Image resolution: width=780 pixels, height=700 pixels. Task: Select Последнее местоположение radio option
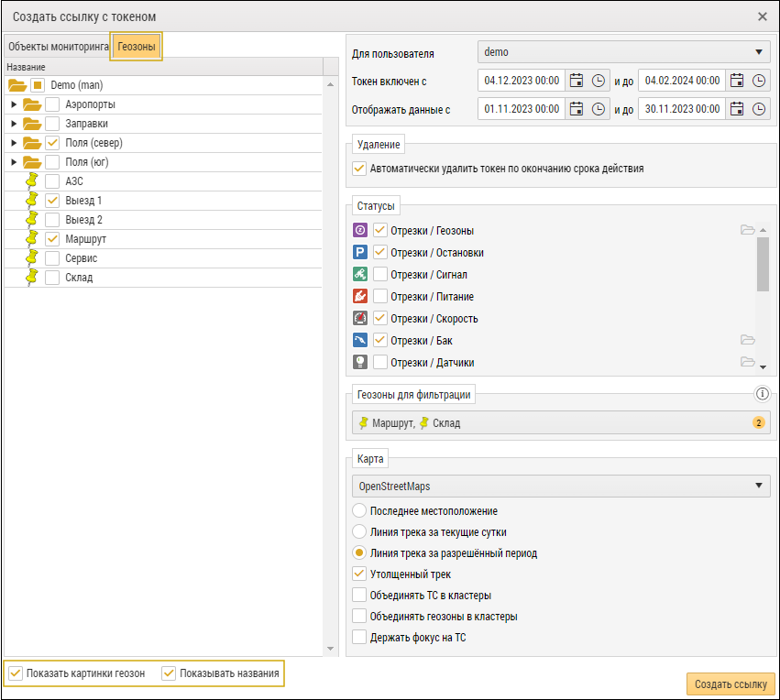pyautogui.click(x=359, y=510)
